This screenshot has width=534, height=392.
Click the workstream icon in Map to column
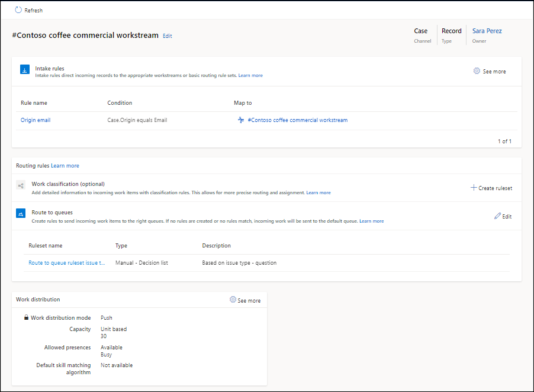(241, 120)
